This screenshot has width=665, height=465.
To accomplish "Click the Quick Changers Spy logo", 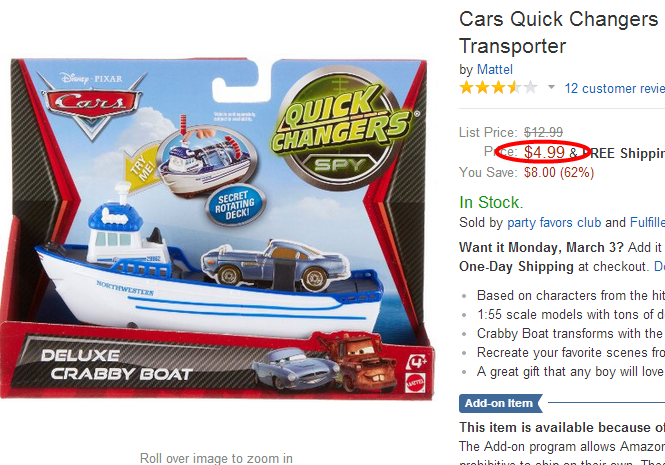I will [343, 127].
